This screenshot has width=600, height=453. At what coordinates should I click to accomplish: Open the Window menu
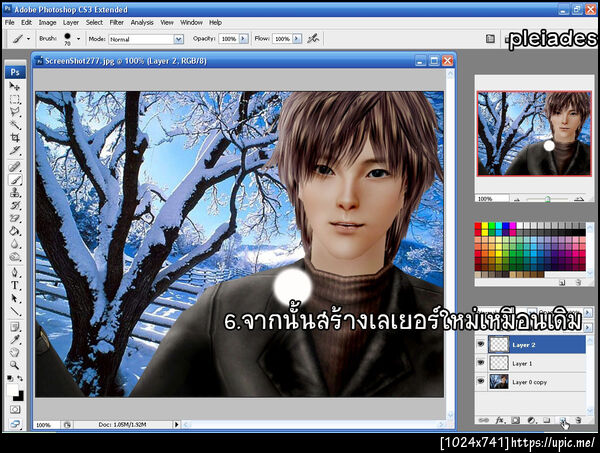coord(191,23)
